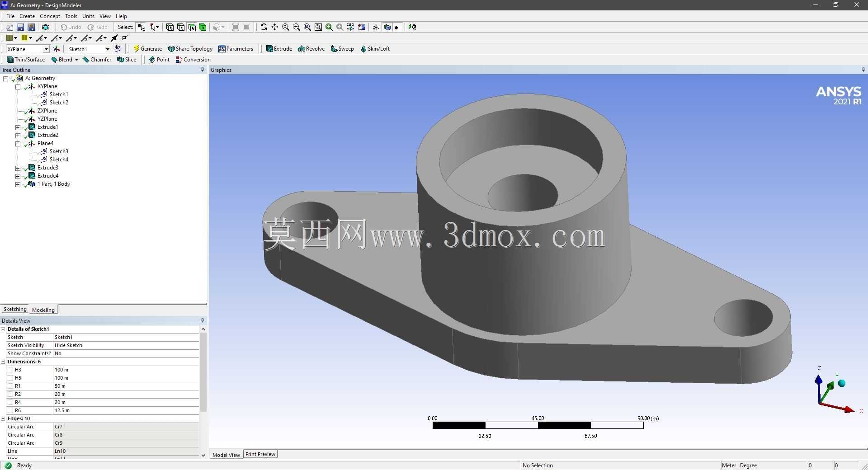The height and width of the screenshot is (470, 868).
Task: Tick the R1 dimension checkbox
Action: pyautogui.click(x=10, y=386)
